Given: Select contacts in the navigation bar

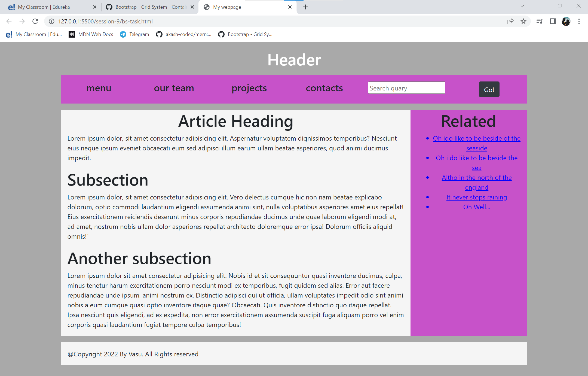Looking at the screenshot, I should pyautogui.click(x=324, y=88).
